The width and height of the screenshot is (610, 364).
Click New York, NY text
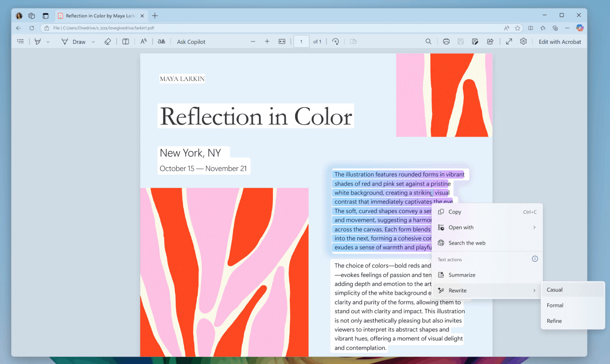click(191, 153)
